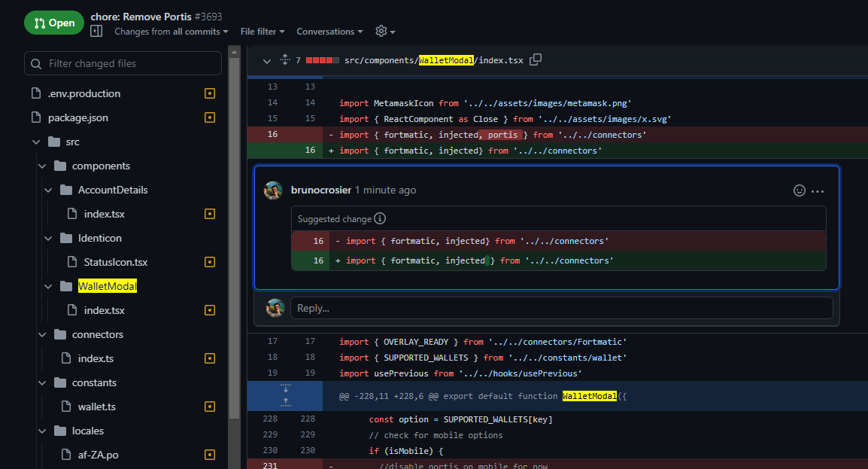Click scrollbar up arrow in file tree
The image size is (868, 469).
pyautogui.click(x=234, y=52)
